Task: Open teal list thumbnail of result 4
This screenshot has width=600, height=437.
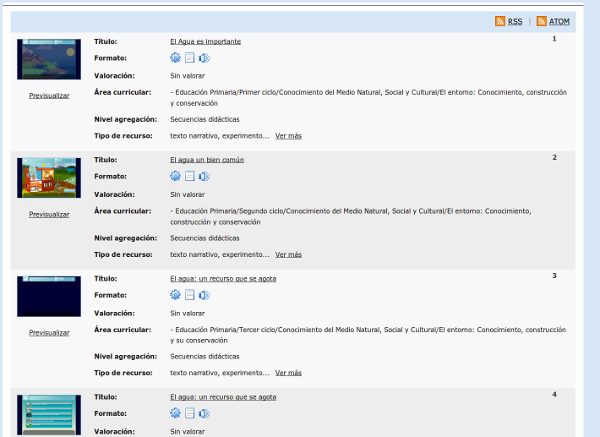Action: 49,415
